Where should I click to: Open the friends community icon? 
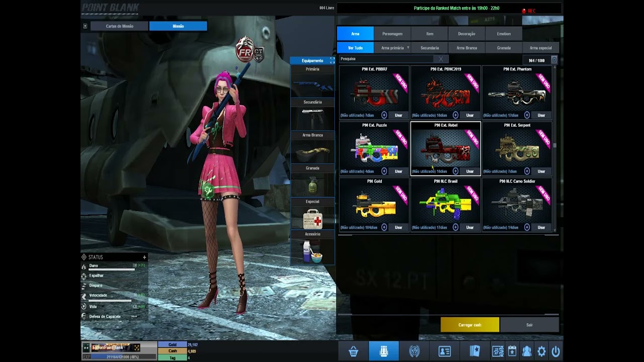(x=527, y=351)
